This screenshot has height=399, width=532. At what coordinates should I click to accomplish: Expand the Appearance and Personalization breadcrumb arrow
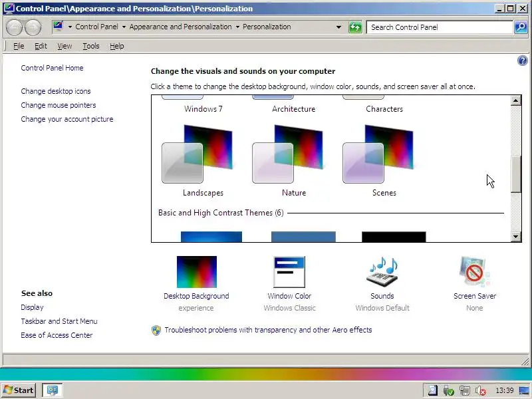[x=237, y=27]
